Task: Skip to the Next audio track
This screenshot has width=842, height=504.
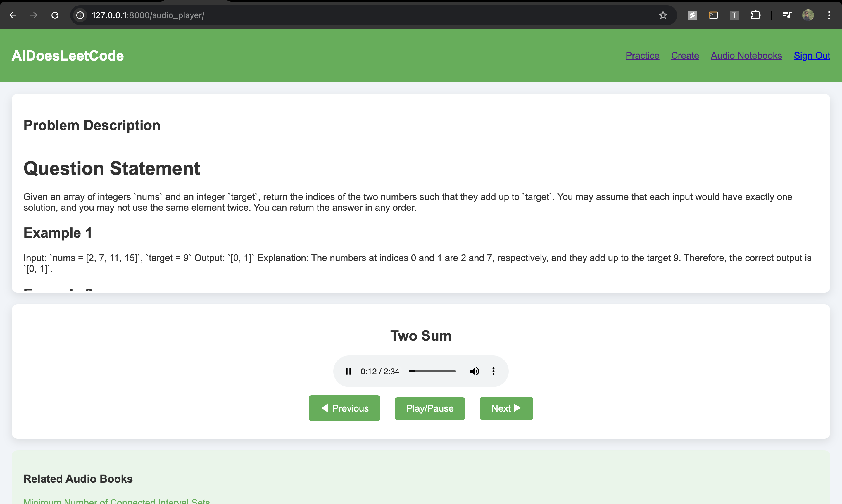Action: tap(506, 408)
